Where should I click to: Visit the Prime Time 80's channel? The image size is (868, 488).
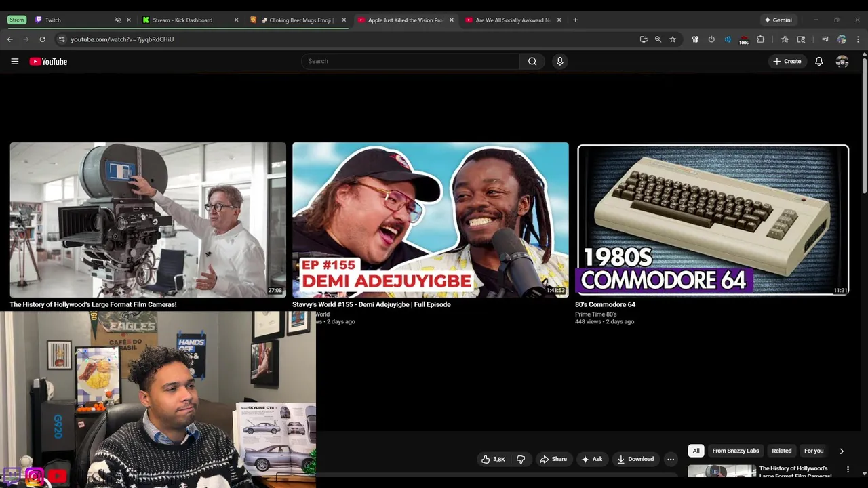(x=595, y=314)
